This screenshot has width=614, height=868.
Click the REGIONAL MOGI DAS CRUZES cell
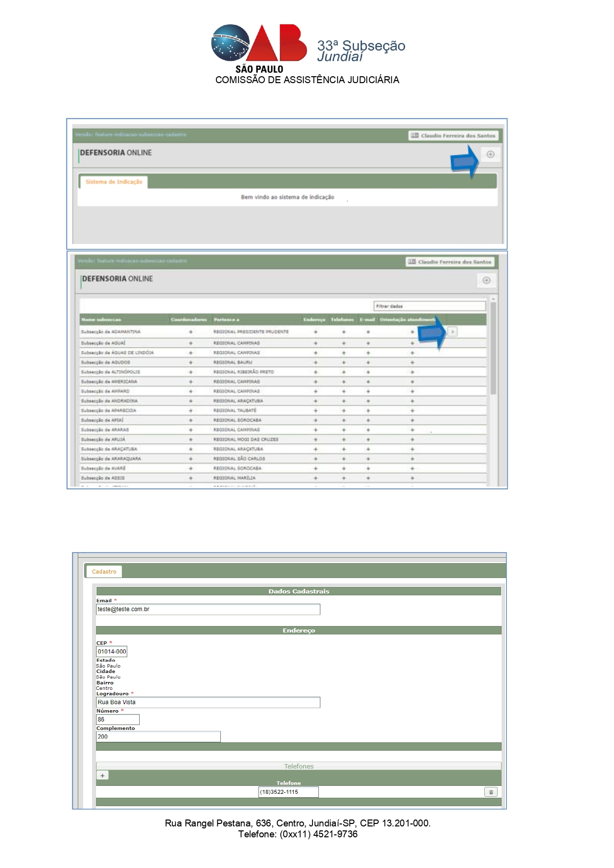pos(246,439)
